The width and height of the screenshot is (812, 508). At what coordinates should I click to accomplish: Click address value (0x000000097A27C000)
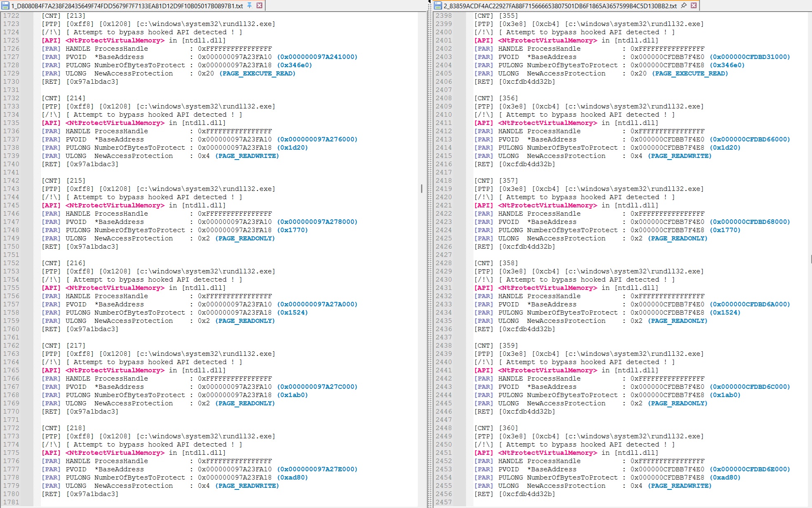tap(317, 387)
